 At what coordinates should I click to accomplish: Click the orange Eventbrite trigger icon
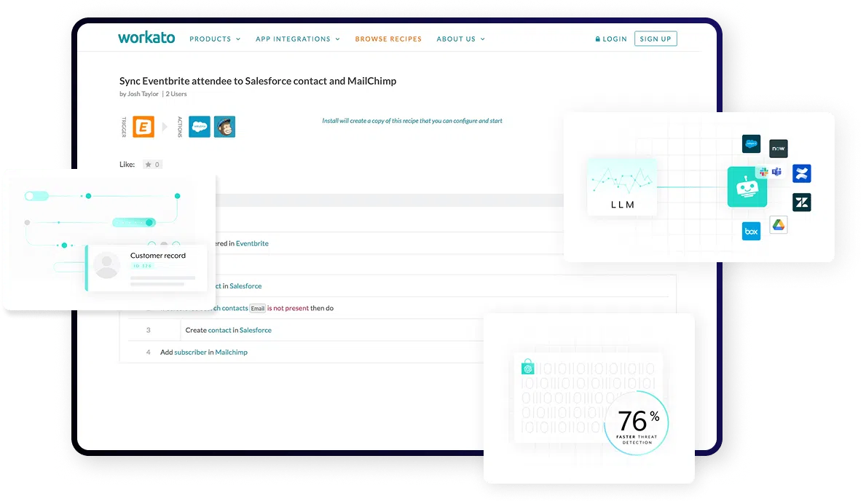[x=143, y=127]
